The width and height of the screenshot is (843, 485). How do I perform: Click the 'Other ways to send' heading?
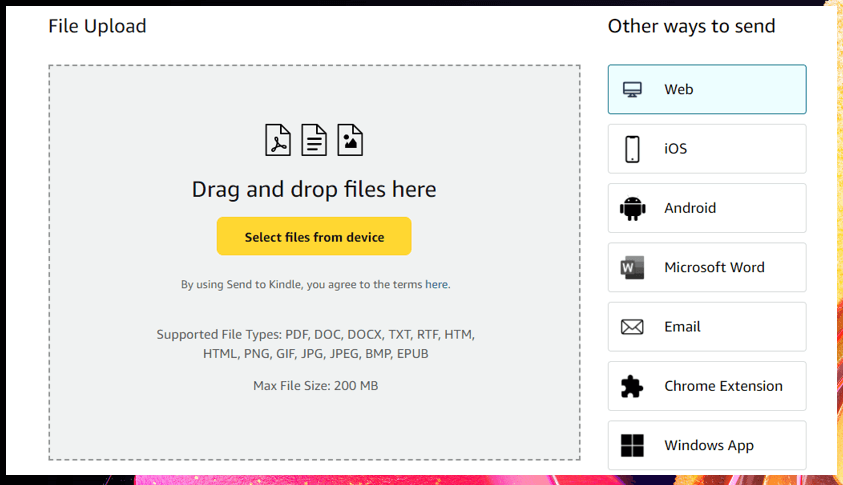click(x=691, y=26)
